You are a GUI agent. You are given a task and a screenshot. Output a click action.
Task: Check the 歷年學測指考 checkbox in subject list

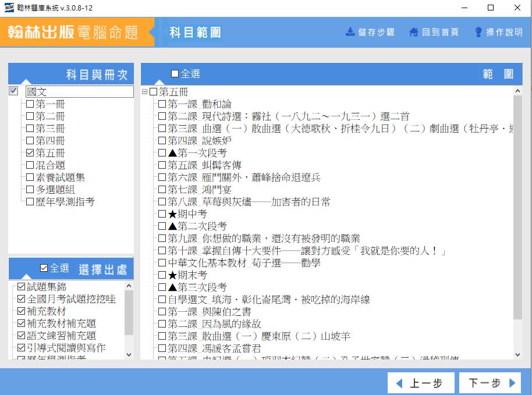[30, 201]
